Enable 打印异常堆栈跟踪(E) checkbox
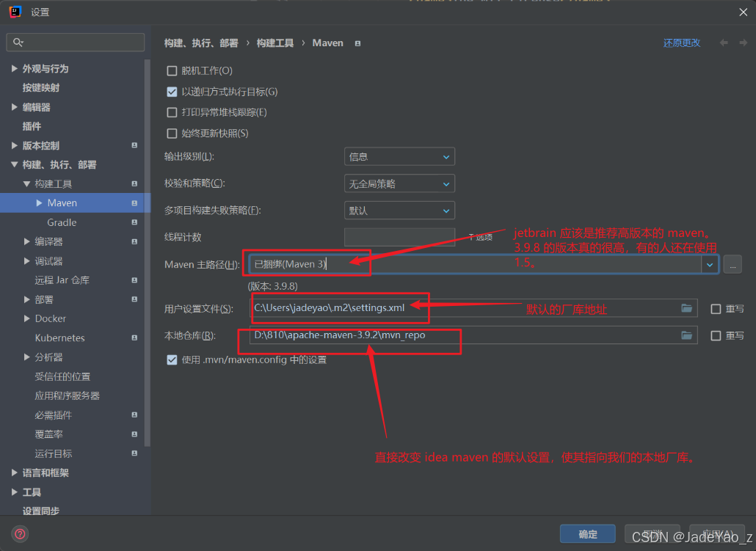Screen dimensions: 756x551 point(172,112)
